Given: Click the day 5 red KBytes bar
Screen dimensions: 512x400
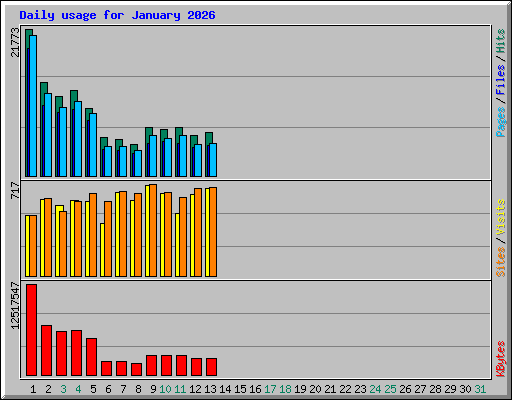Looking at the screenshot, I should (91, 357).
